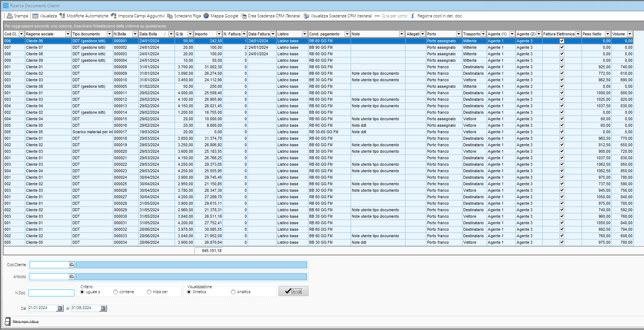Image resolution: width=644 pixels, height=330 pixels.
Task: Click Imposta Campi Aggiuntivi icon
Action: 114,16
